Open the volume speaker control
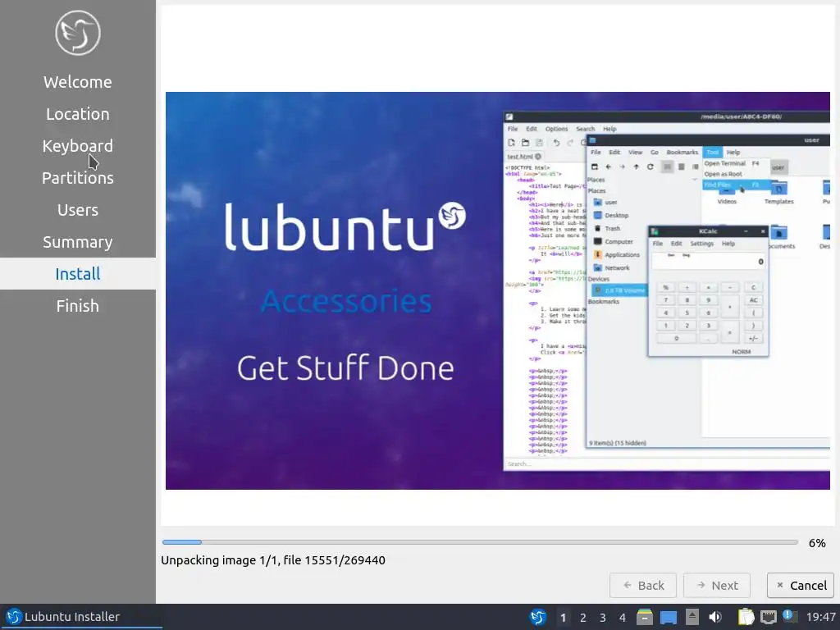Viewport: 840px width, 630px height. point(715,617)
